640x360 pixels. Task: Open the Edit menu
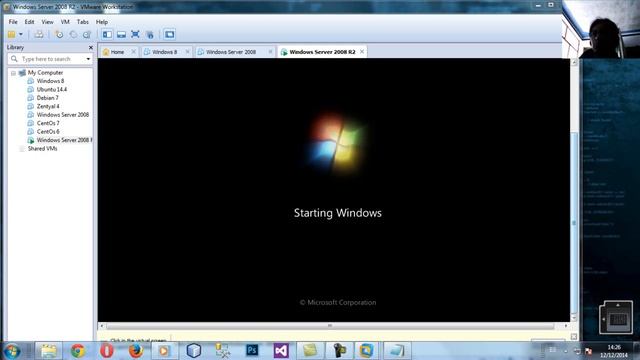tap(29, 22)
